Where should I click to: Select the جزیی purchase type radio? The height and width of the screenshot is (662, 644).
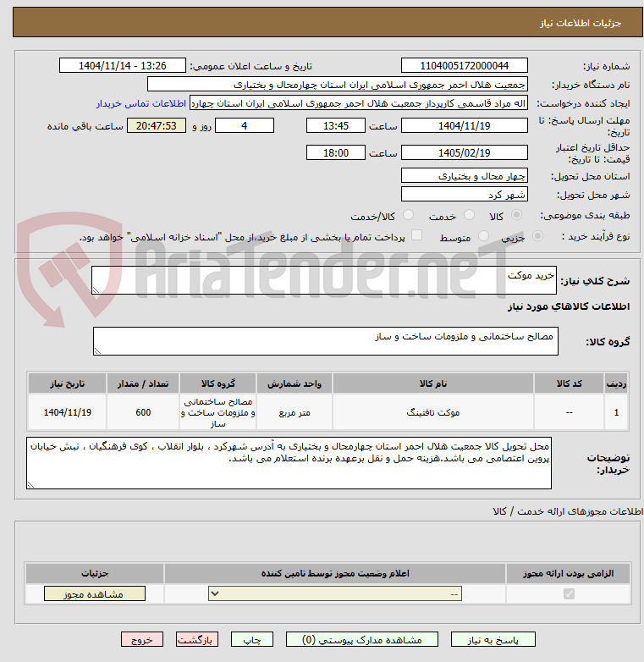[537, 236]
